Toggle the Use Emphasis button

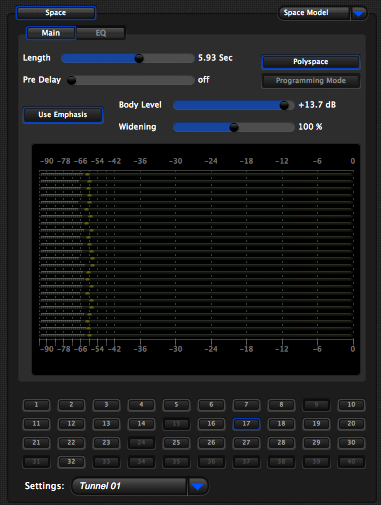point(63,115)
